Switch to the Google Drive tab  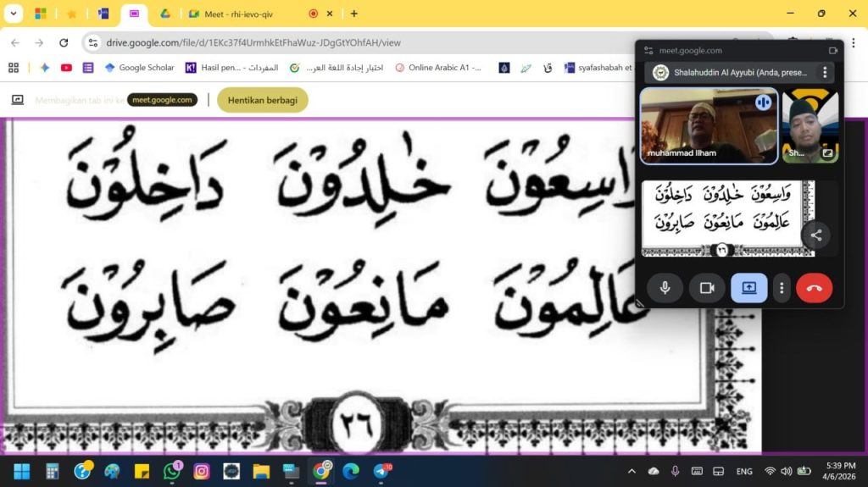165,14
